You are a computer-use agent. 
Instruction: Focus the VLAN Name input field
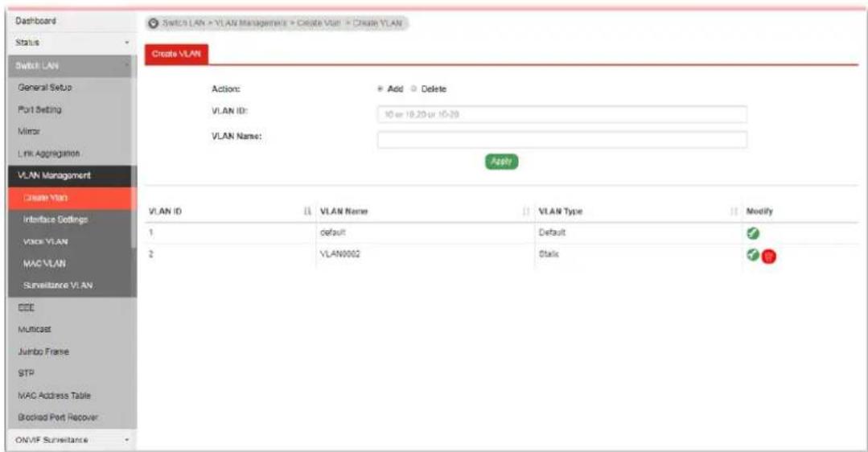pos(562,139)
